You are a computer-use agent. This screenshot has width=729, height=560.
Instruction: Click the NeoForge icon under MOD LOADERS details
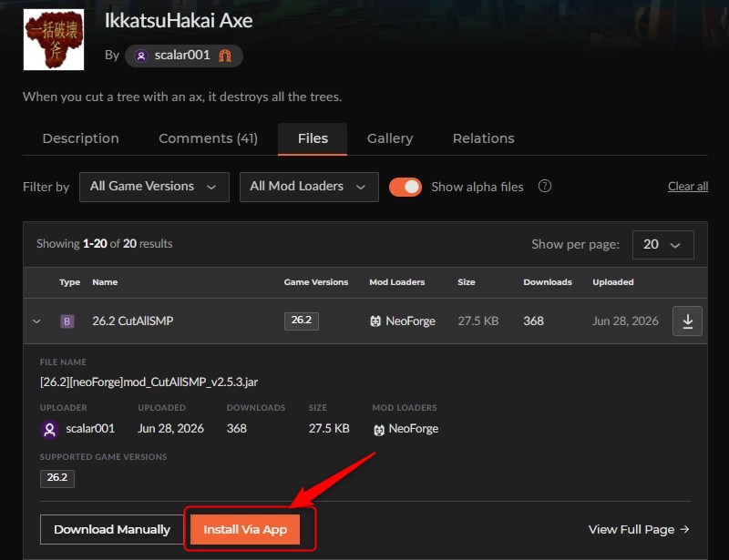click(379, 430)
